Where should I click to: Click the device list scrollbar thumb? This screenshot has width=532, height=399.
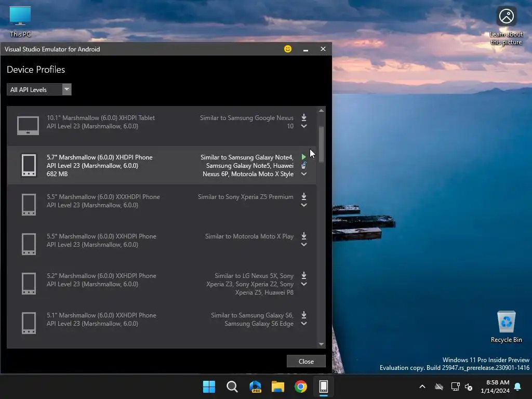(x=321, y=144)
